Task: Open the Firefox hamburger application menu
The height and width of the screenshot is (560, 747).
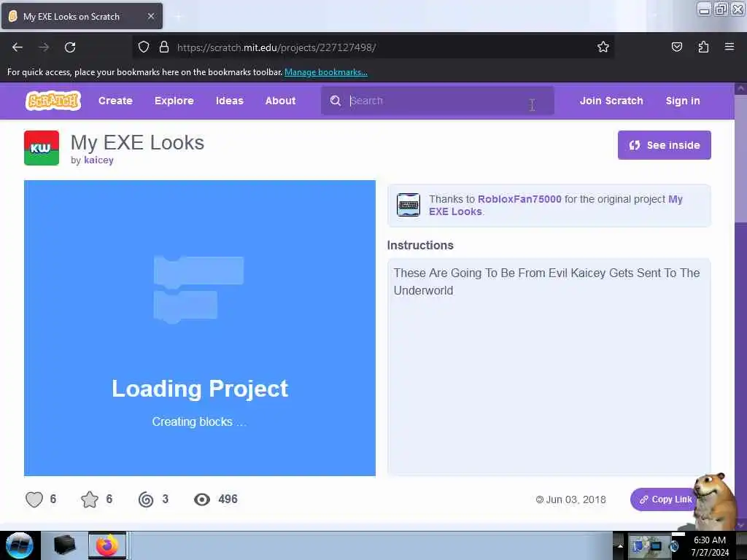Action: [729, 47]
